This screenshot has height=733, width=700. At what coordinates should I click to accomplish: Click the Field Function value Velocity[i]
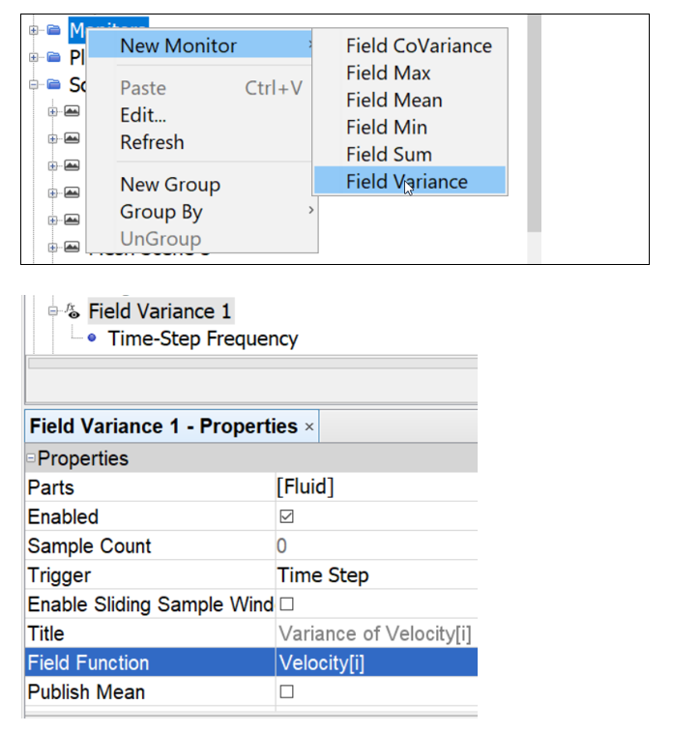point(321,663)
